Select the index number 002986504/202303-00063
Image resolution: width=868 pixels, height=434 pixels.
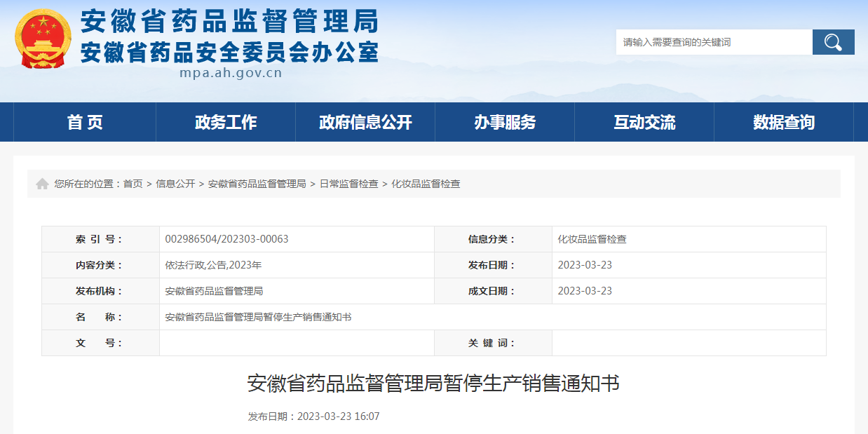coord(234,239)
